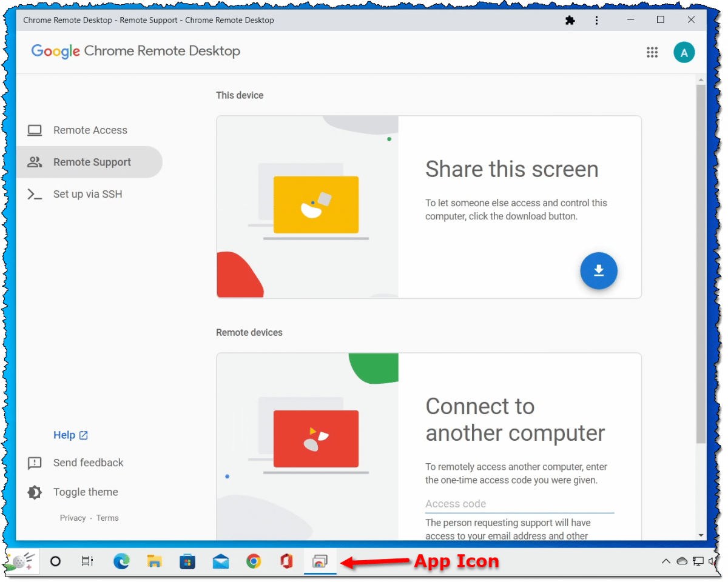Open the Help link
The height and width of the screenshot is (582, 728).
65,435
